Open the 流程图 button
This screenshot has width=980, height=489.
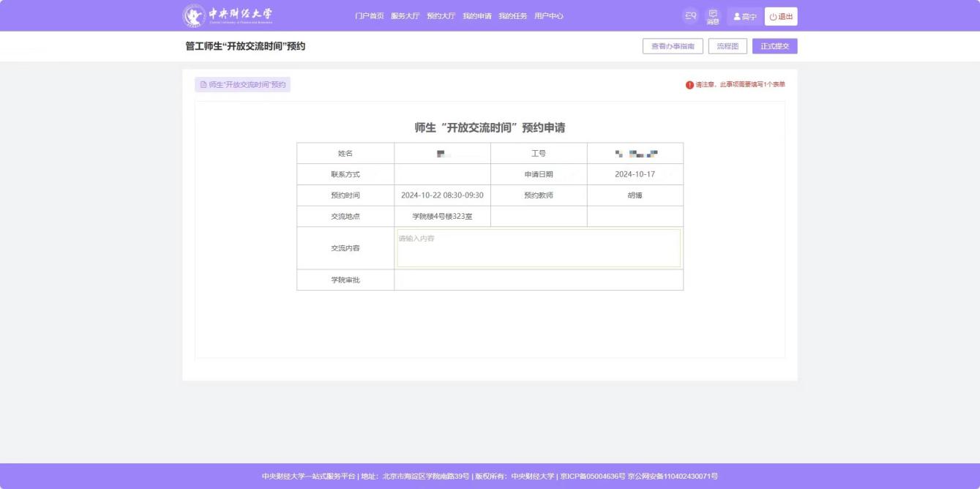pos(727,46)
